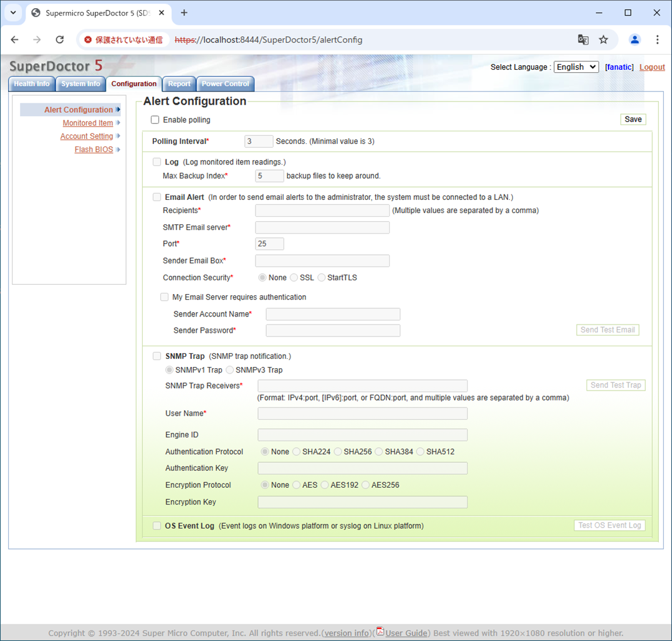
Task: Choose the SNMPv3 Trap option
Action: 229,370
